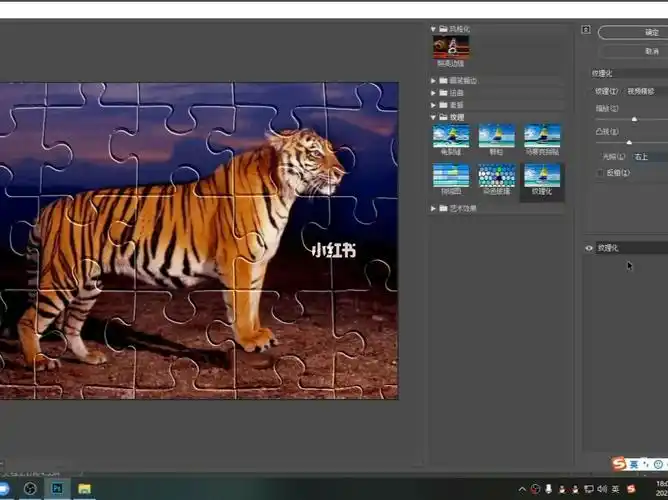Open the filter name dropdown showing 纹理化
The width and height of the screenshot is (668, 500).
pos(630,73)
